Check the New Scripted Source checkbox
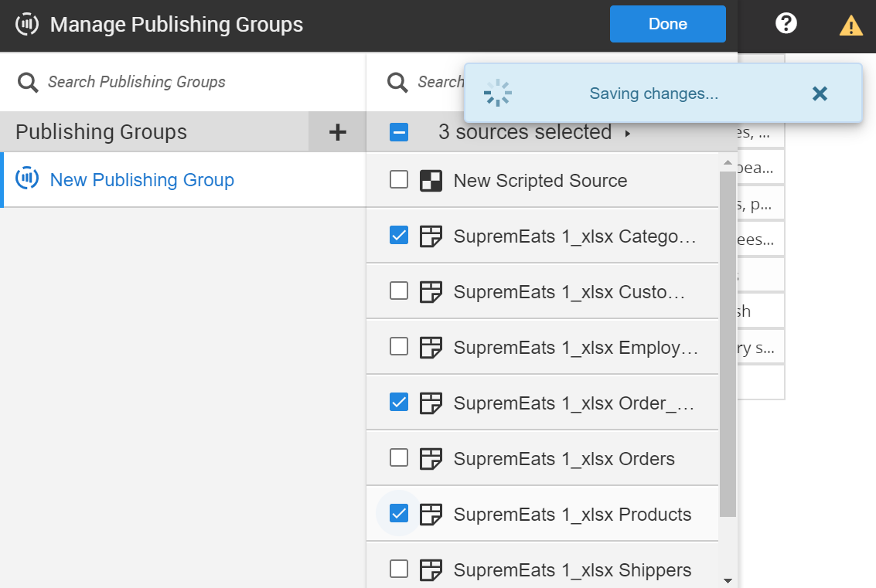876x588 pixels. pos(399,180)
